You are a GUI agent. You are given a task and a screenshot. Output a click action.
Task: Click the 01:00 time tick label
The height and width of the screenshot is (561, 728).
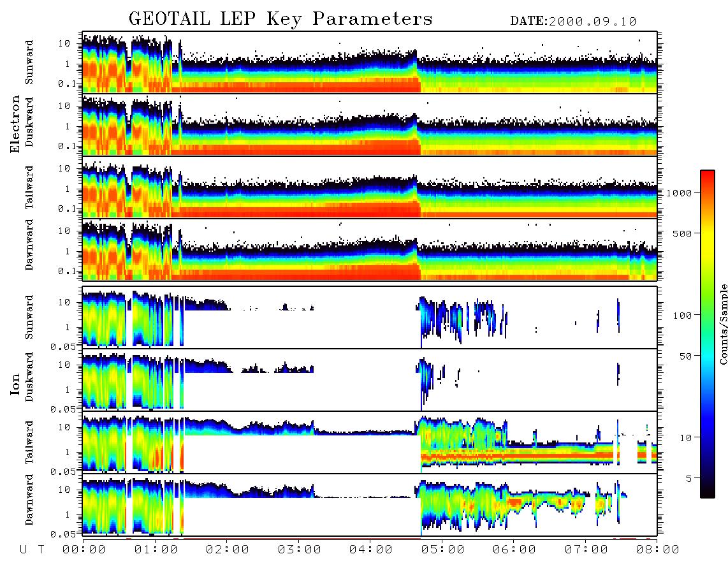tap(156, 550)
